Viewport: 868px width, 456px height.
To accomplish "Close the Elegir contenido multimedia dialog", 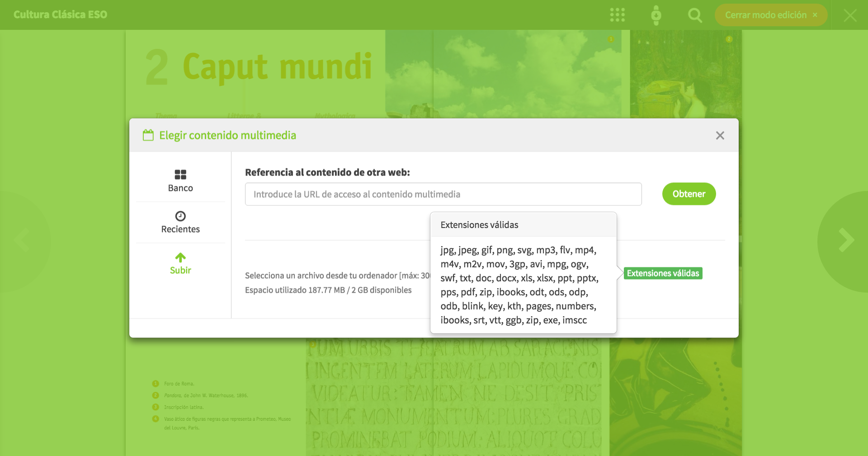I will (x=720, y=135).
